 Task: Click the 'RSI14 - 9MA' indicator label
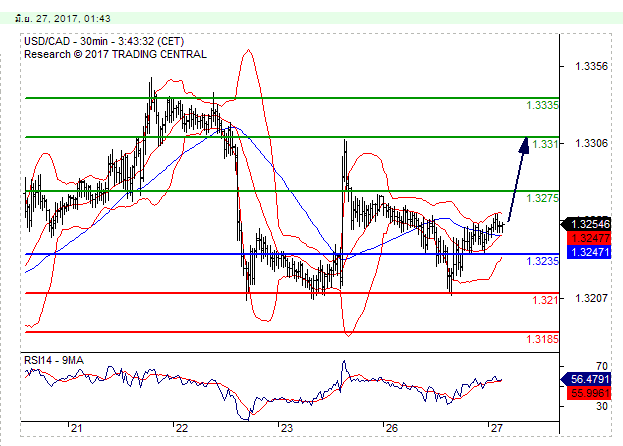coord(54,360)
